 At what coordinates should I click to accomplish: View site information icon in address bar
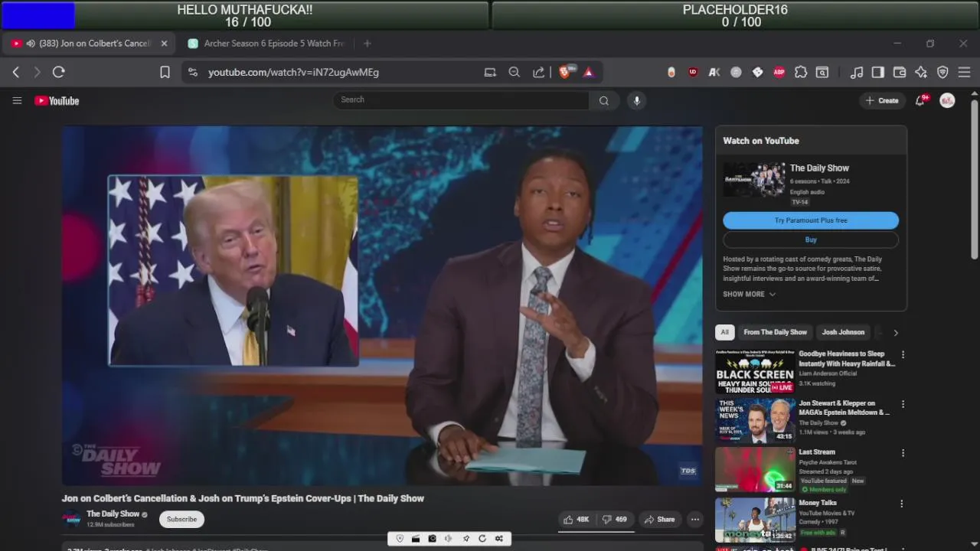[x=193, y=72]
